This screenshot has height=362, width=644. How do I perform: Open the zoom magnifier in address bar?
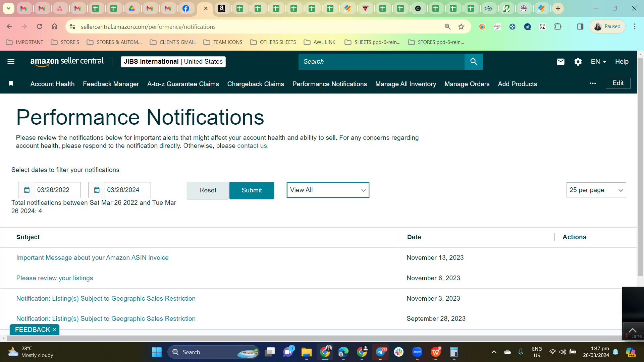pyautogui.click(x=447, y=26)
